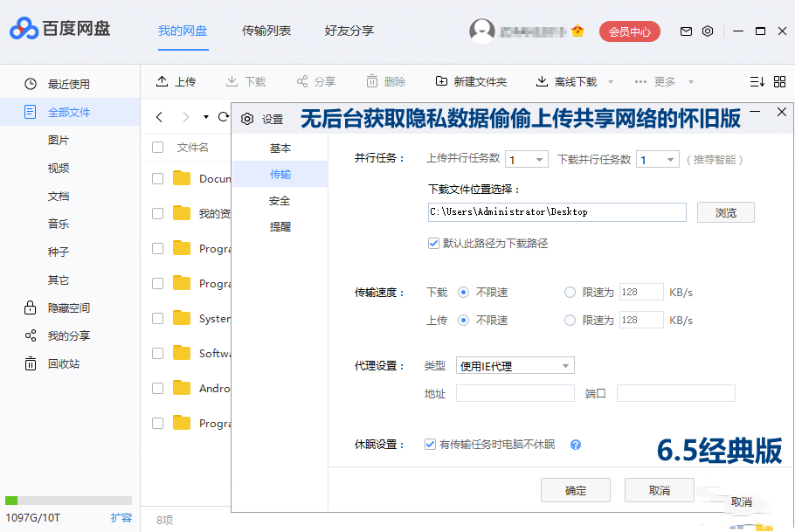795x532 pixels.
Task: Select 视频 category in sidebar
Action: (59, 168)
